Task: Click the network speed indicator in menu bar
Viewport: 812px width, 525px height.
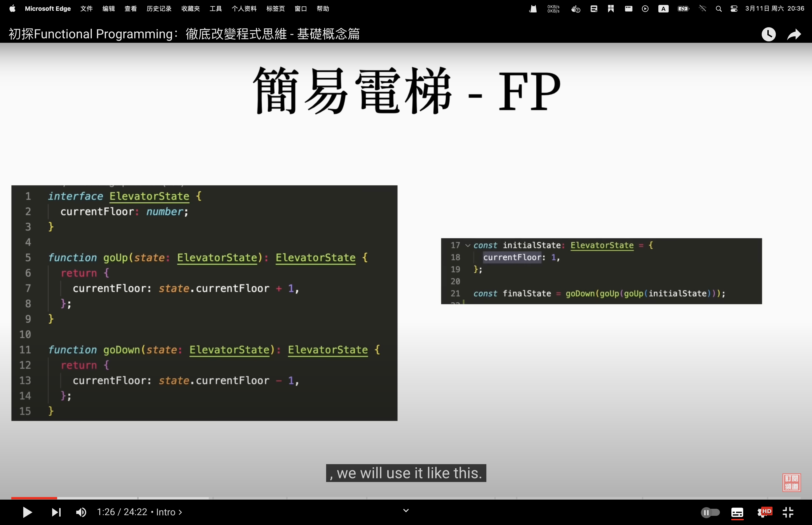Action: (x=553, y=9)
